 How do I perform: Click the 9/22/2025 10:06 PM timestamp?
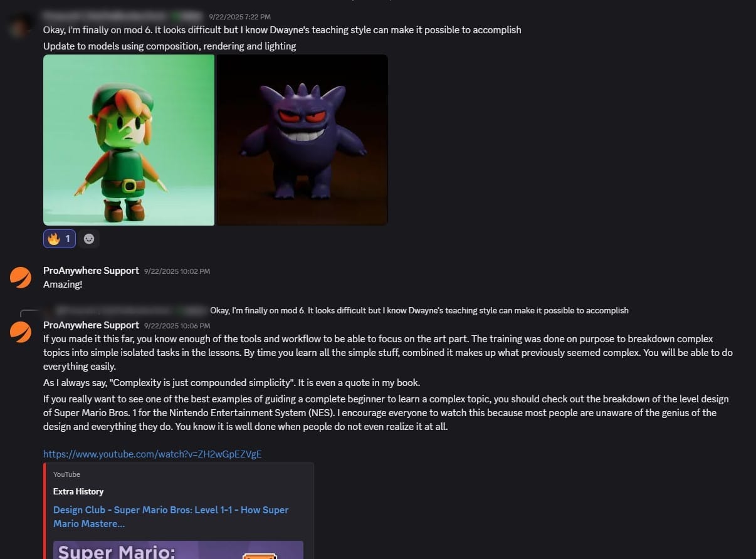pyautogui.click(x=177, y=326)
